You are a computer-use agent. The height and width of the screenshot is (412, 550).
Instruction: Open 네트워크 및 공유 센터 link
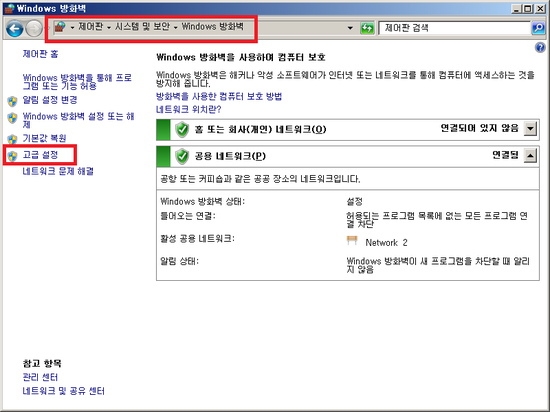coord(63,391)
